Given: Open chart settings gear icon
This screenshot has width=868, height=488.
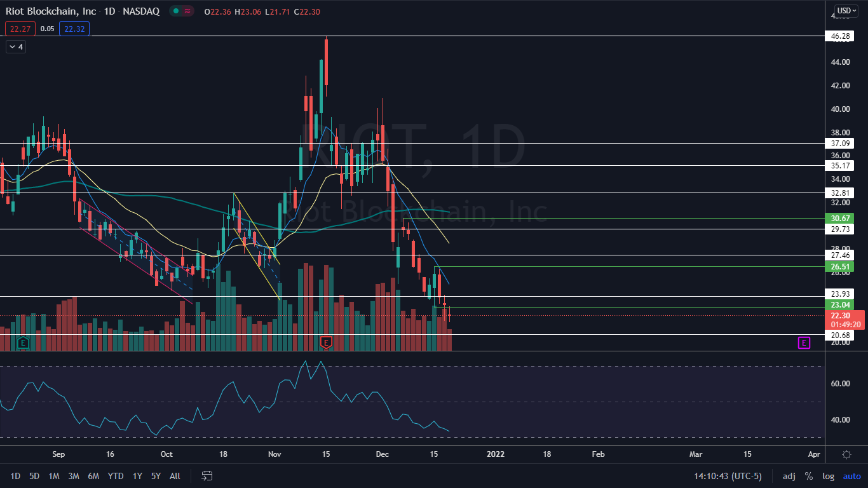Looking at the screenshot, I should (846, 454).
